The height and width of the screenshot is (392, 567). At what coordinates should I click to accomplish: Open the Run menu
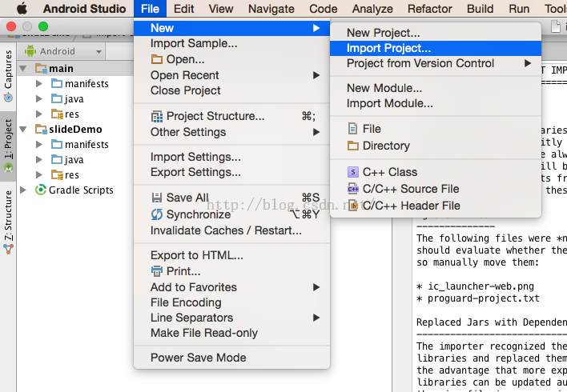tap(519, 8)
